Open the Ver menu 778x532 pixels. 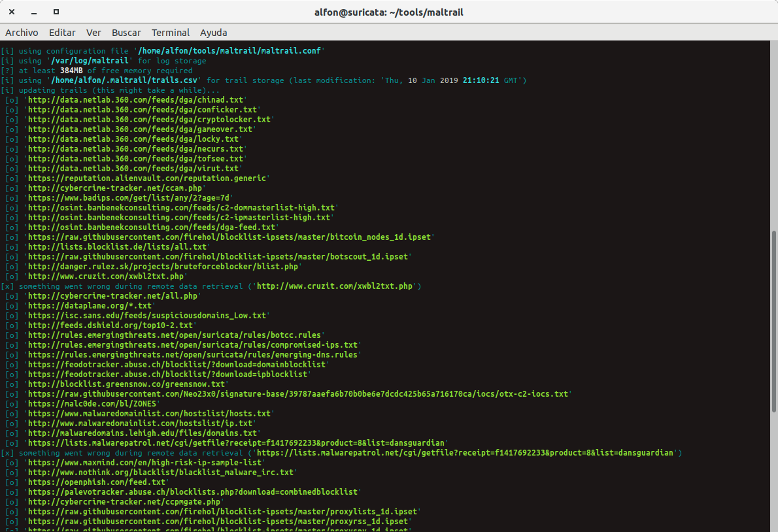coord(93,32)
